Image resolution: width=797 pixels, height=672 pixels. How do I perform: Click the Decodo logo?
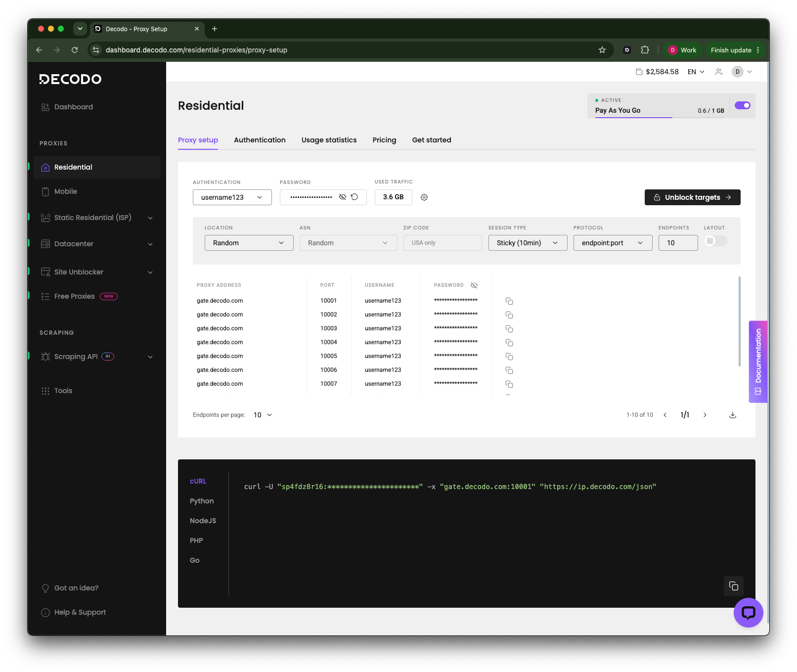(x=70, y=79)
